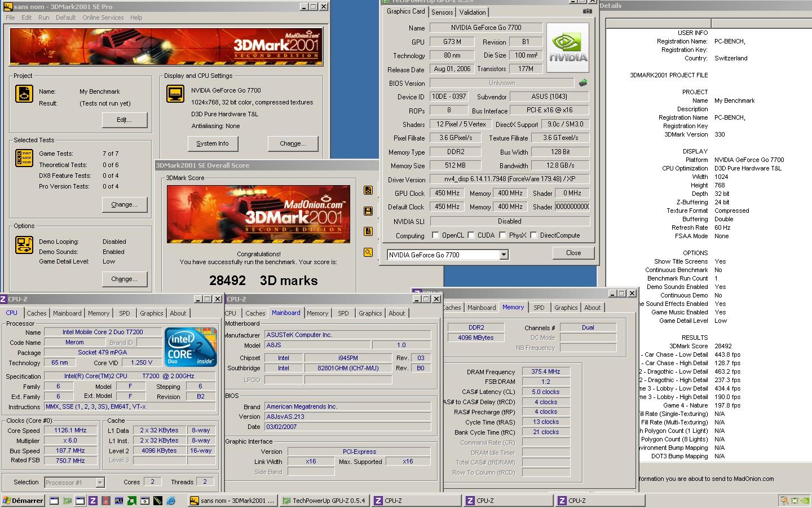
Task: Open the Online Services menu
Action: pyautogui.click(x=103, y=17)
